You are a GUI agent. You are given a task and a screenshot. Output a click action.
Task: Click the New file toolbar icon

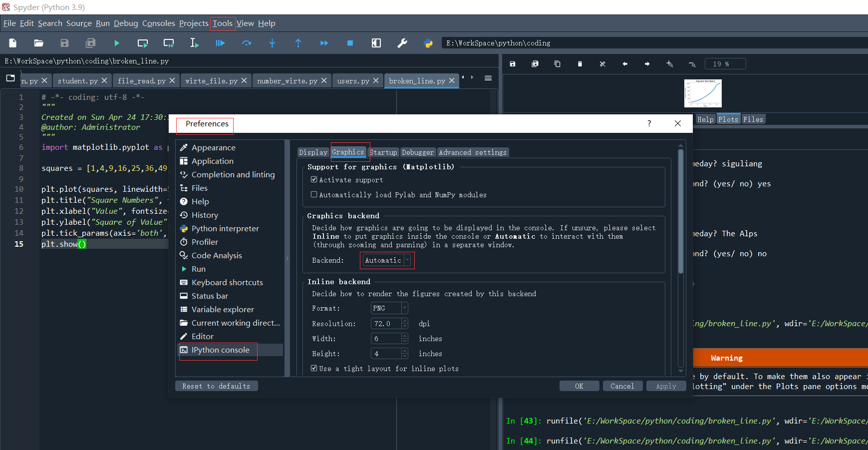(x=13, y=43)
